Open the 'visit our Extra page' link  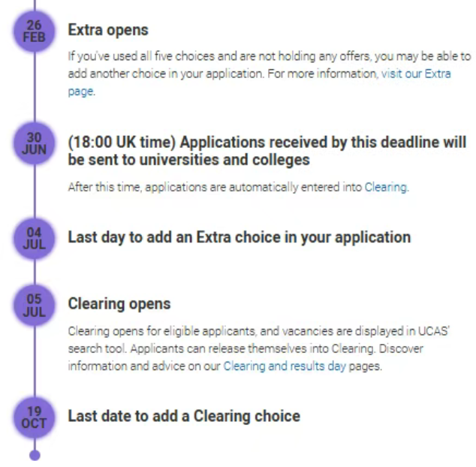click(416, 74)
